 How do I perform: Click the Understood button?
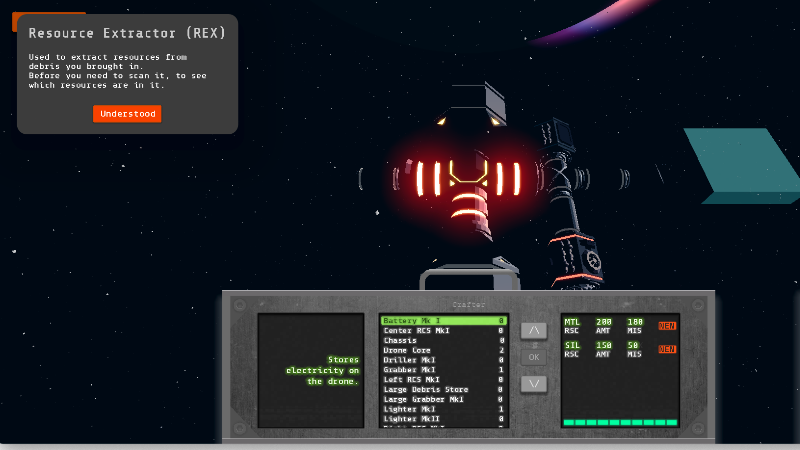[x=127, y=114]
